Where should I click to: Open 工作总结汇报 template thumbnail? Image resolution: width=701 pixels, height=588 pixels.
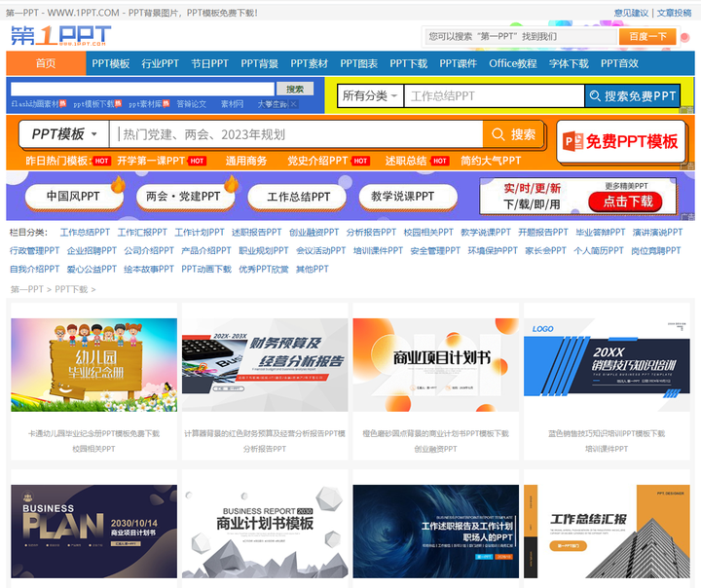[x=607, y=532]
